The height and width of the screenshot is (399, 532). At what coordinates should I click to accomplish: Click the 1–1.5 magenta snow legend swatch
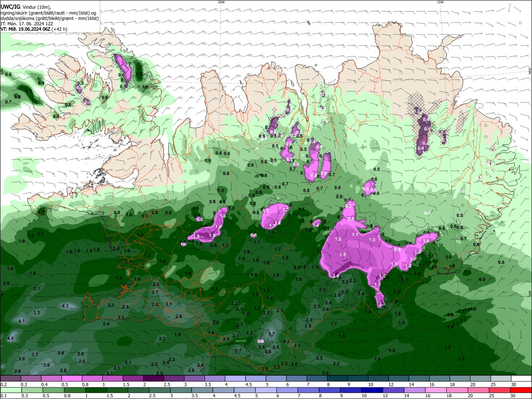pyautogui.click(x=112, y=379)
